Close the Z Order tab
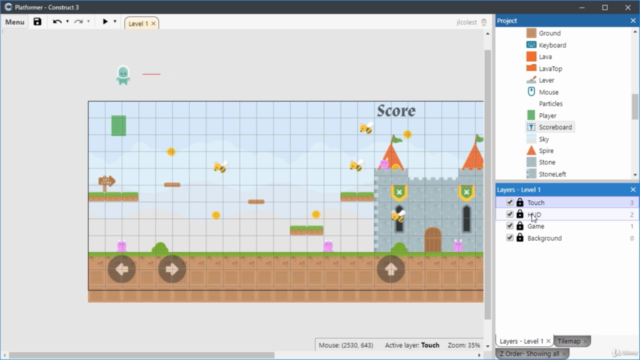640x360 pixels. point(564,353)
